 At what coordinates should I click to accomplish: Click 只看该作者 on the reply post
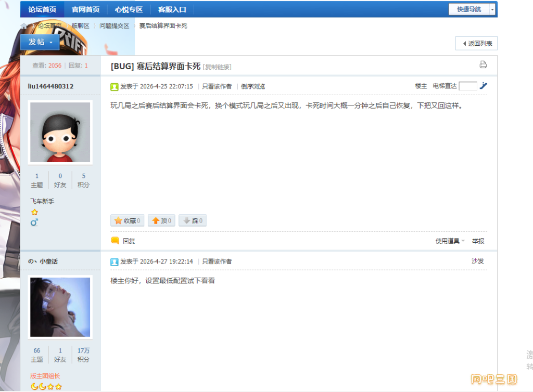217,262
